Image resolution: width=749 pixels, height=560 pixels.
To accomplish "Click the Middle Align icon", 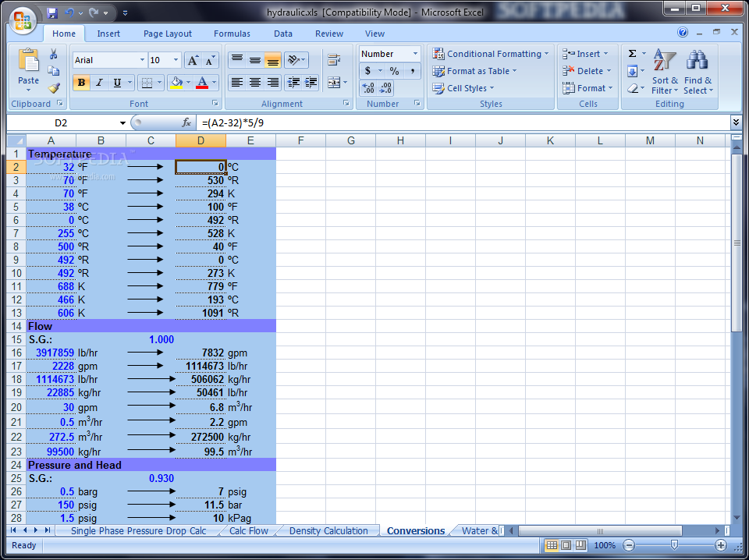I will [255, 60].
